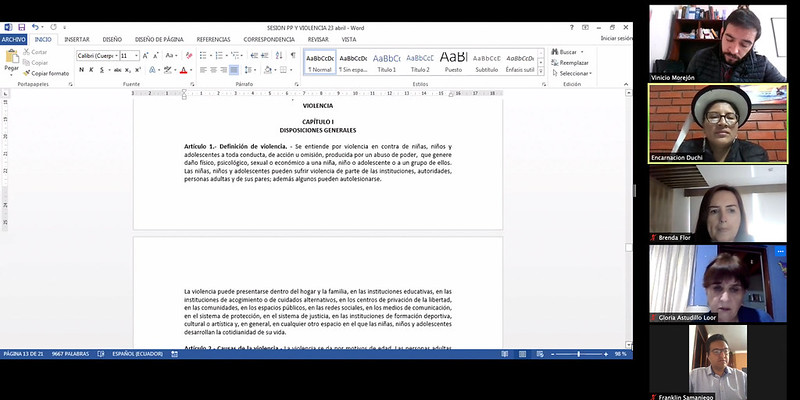Click the paragraph shading bucket icon

(267, 70)
